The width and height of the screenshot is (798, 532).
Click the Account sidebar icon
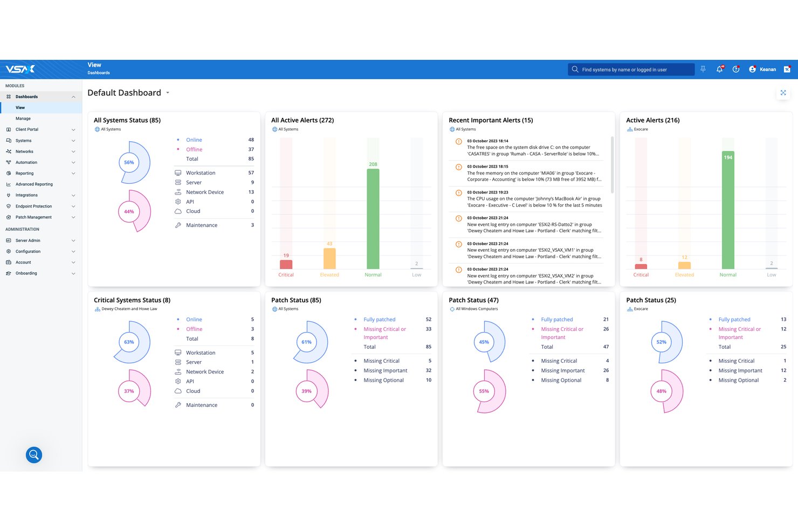tap(9, 262)
